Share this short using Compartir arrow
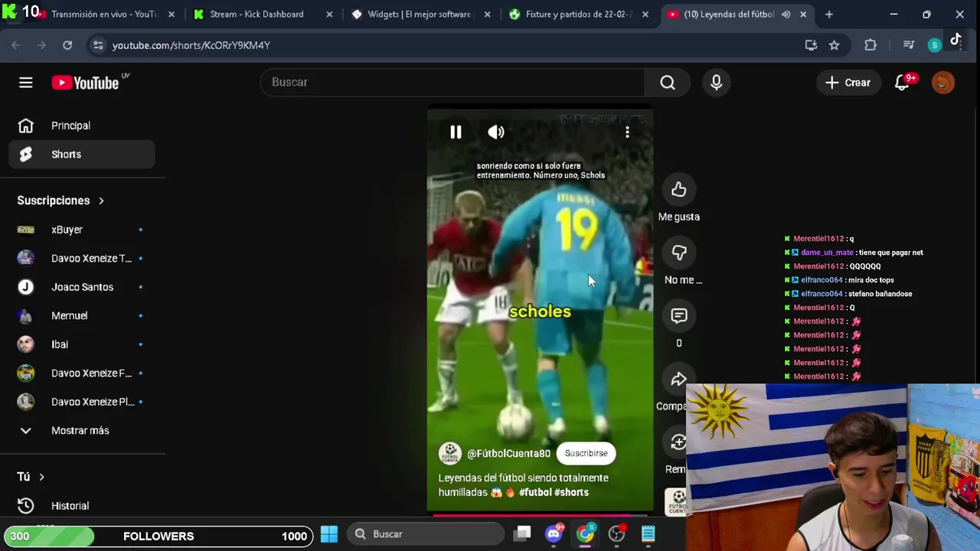Screen dimensions: 980x551 (x=678, y=380)
